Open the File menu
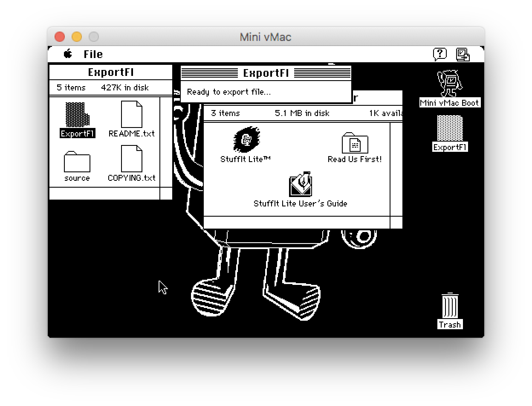The height and width of the screenshot is (406, 532). 93,54
